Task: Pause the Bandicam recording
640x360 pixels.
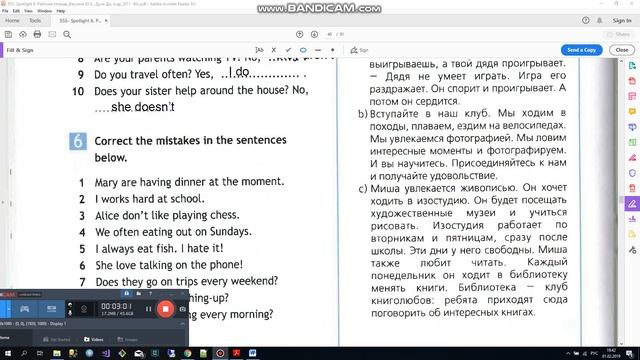Action: coord(148,309)
